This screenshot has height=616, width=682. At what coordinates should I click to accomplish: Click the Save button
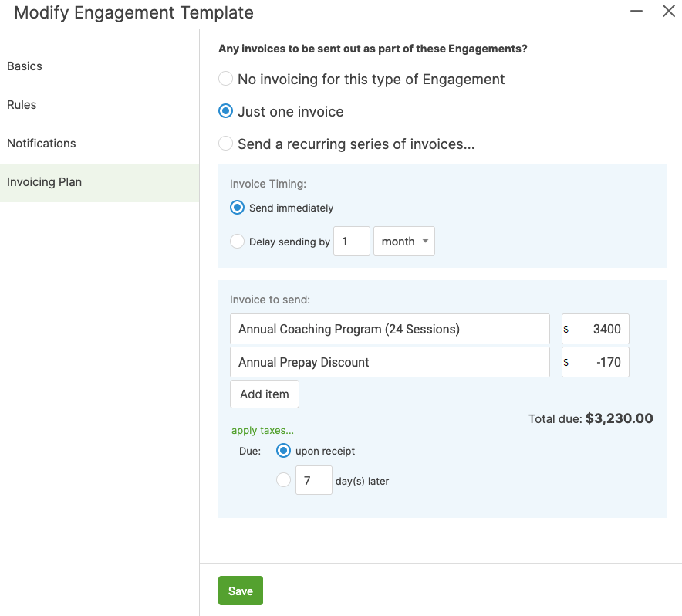tap(240, 590)
